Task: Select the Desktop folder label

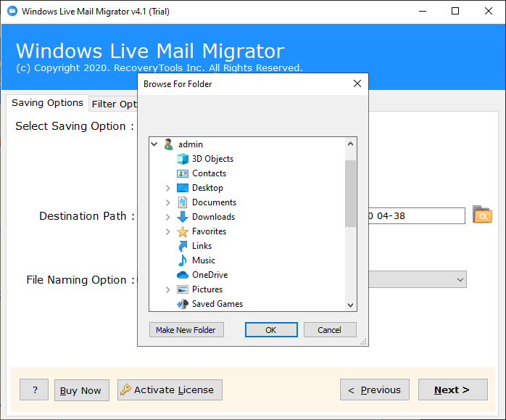Action: 207,188
